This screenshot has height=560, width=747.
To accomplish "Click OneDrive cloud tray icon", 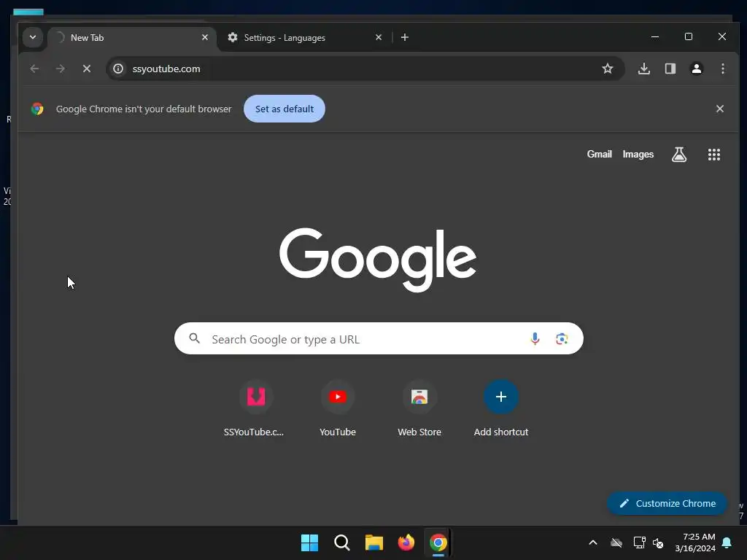I will pos(616,542).
